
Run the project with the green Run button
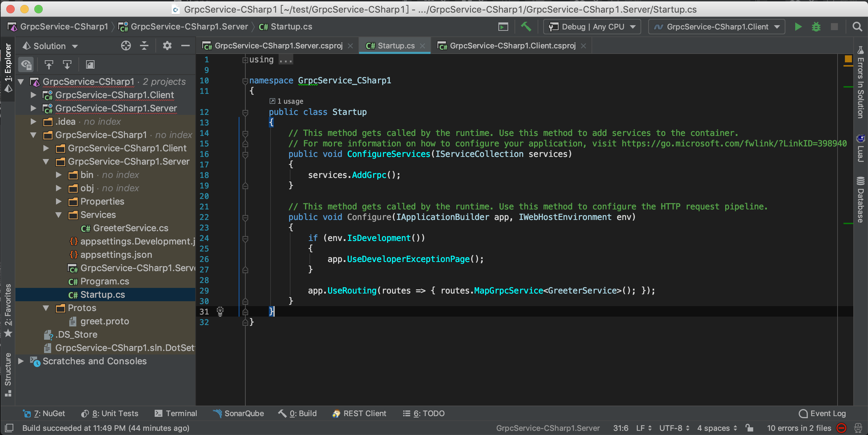click(x=798, y=27)
